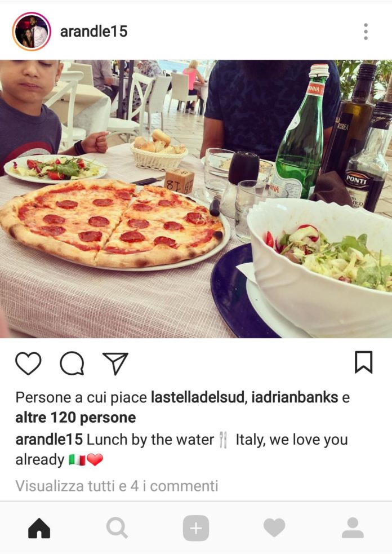Open your profile tab icon
Viewport: 392px width, 554px height.
point(353,528)
